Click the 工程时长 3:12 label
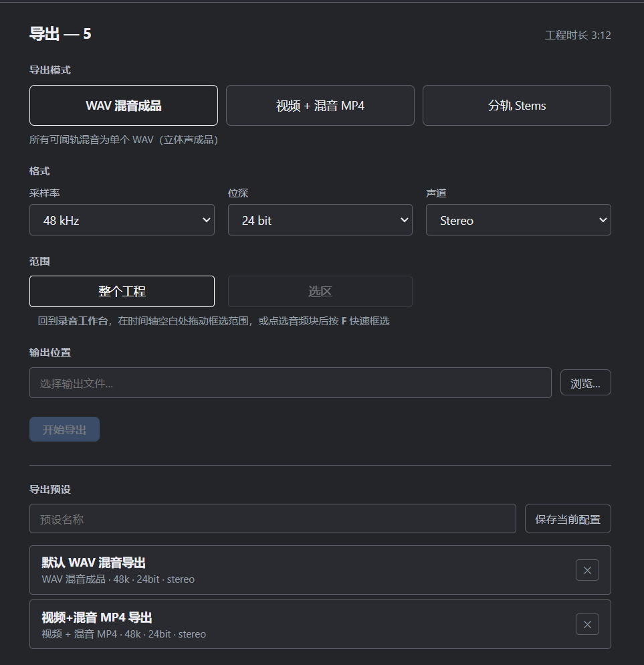This screenshot has width=644, height=665. coord(578,35)
